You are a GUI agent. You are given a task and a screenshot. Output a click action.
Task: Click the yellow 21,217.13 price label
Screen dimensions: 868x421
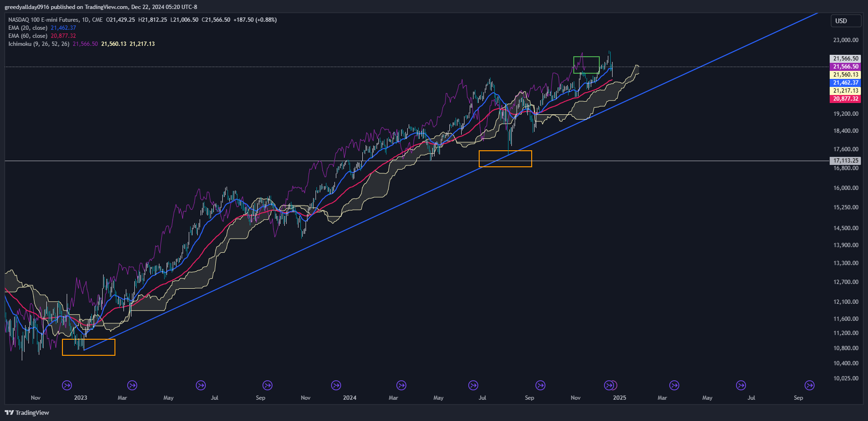pyautogui.click(x=845, y=91)
